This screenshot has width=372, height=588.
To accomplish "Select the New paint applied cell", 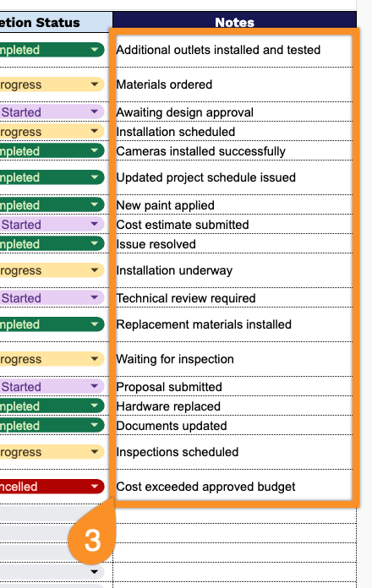I will tap(234, 205).
